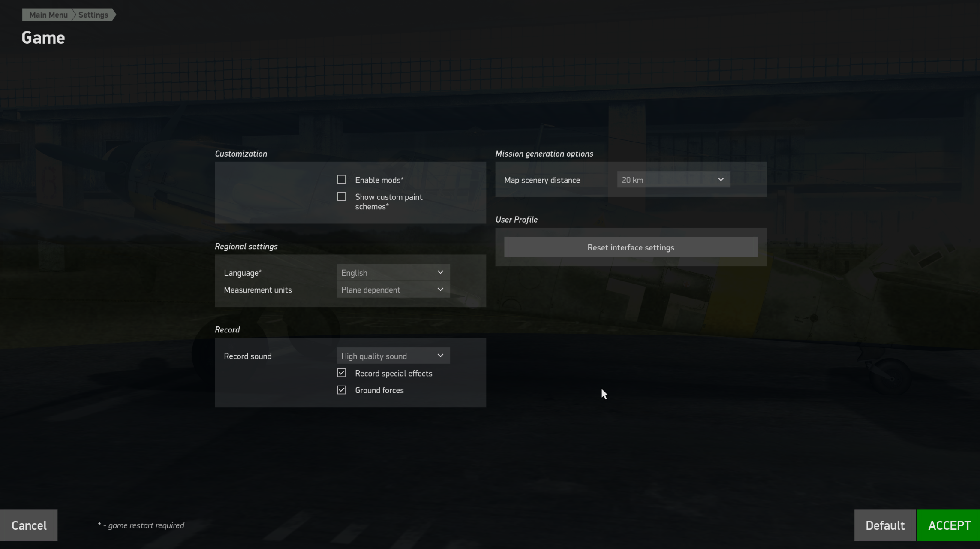Click the Settings breadcrumb
Screen dimensions: 980x549
[93, 15]
